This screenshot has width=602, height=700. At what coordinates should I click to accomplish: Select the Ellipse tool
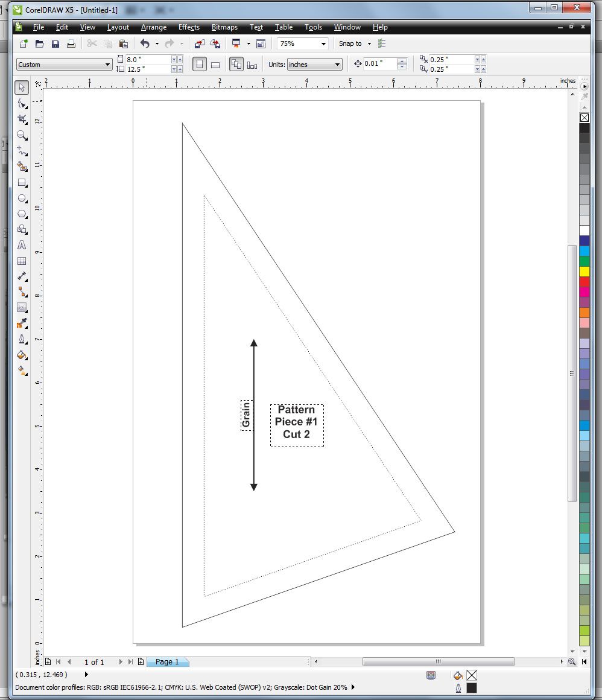22,199
